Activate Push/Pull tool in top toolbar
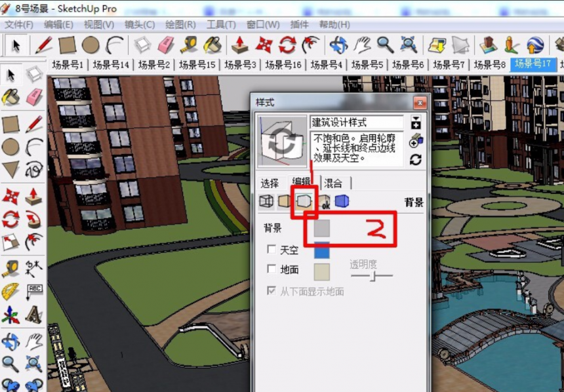The height and width of the screenshot is (392, 564). pyautogui.click(x=240, y=45)
